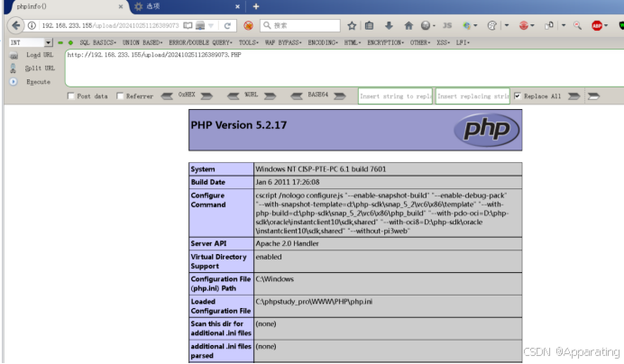Switch to the 选项 options tab
This screenshot has height=364, width=624.
[187, 7]
